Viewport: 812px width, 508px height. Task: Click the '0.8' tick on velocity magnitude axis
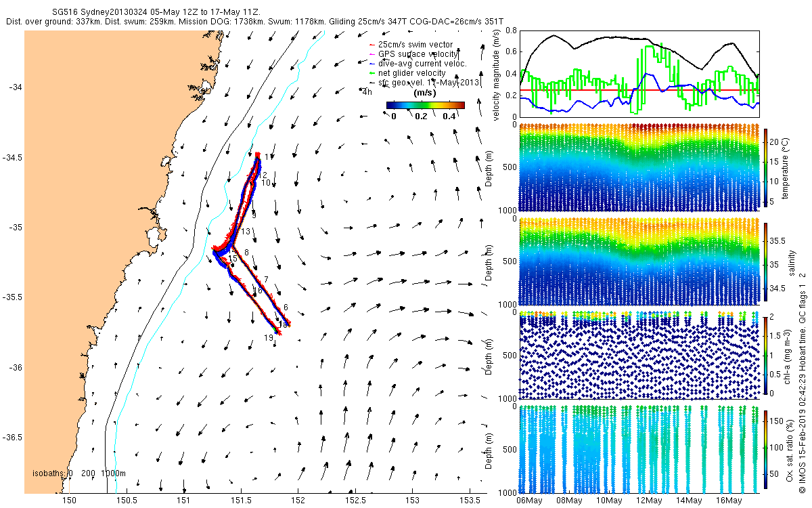point(511,30)
